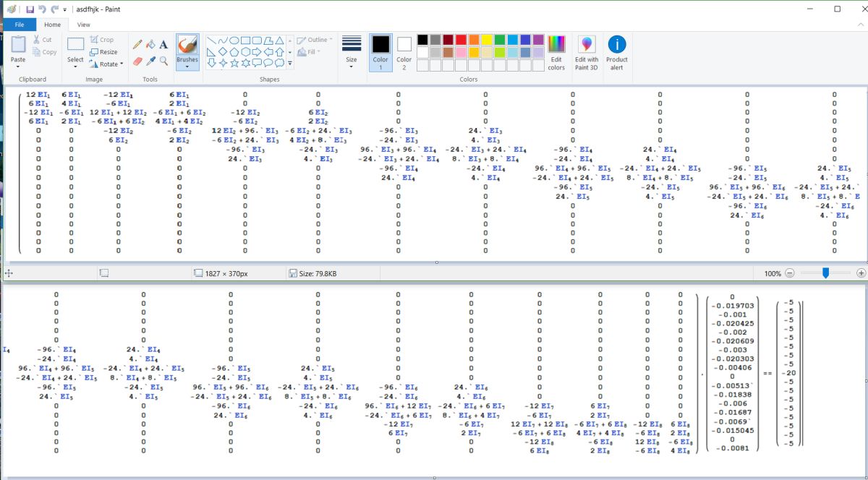Image resolution: width=868 pixels, height=480 pixels.
Task: Open the Edit colors dialog
Action: (556, 53)
